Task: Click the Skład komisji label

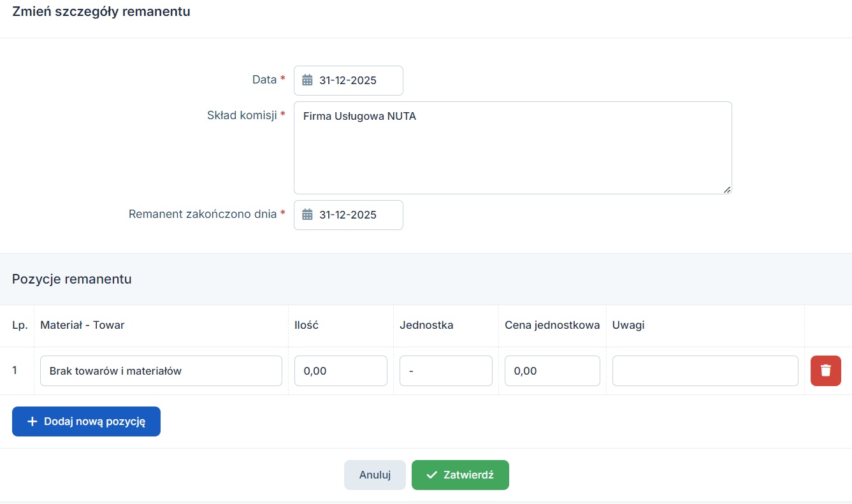Action: [242, 115]
